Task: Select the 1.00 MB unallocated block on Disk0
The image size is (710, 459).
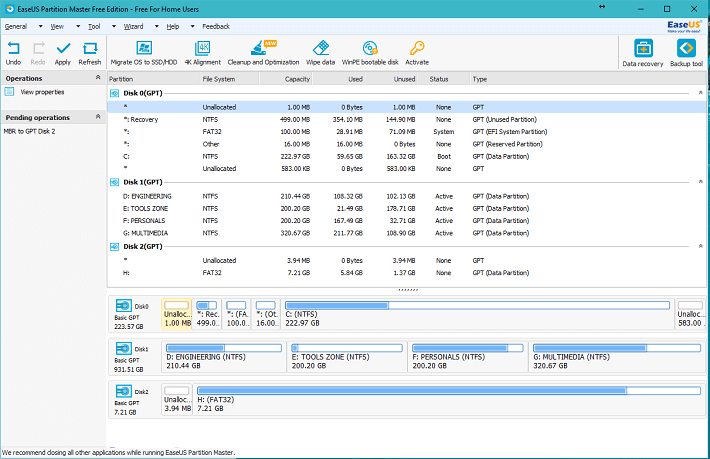Action: pyautogui.click(x=177, y=314)
